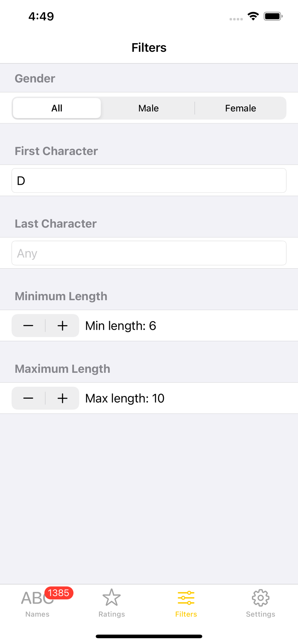Decrease minimum length with minus
Image resolution: width=298 pixels, height=644 pixels.
pyautogui.click(x=28, y=326)
